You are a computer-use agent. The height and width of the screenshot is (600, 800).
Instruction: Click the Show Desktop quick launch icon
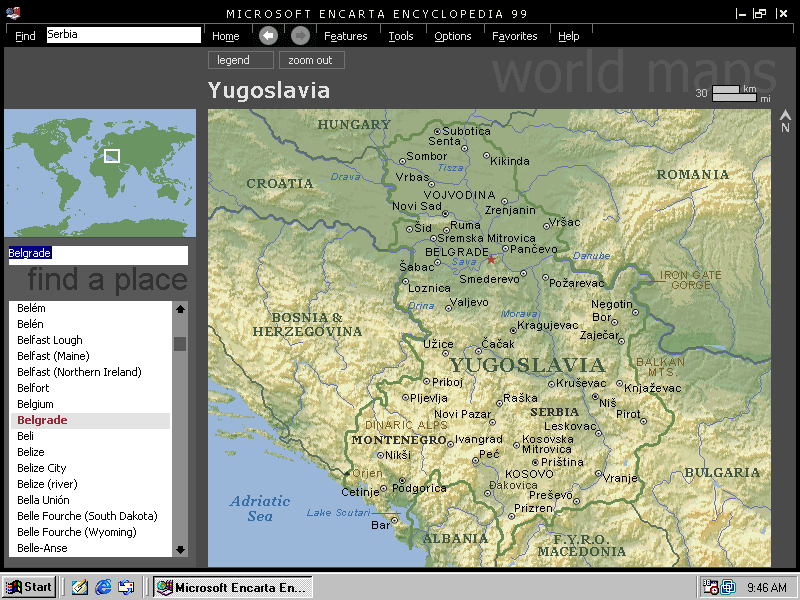pyautogui.click(x=79, y=587)
